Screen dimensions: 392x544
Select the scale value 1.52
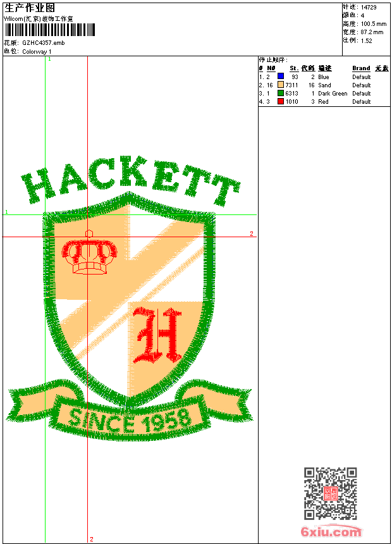point(366,40)
